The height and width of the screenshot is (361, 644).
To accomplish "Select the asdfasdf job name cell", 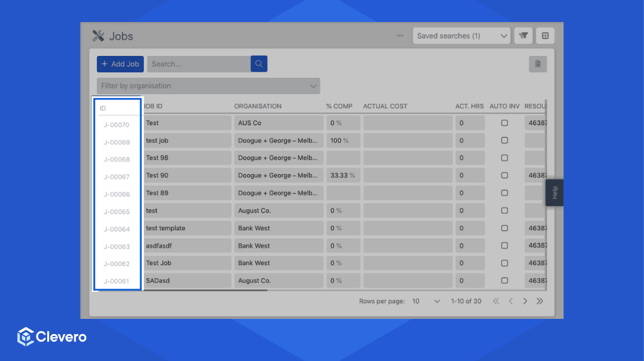I will pyautogui.click(x=187, y=246).
